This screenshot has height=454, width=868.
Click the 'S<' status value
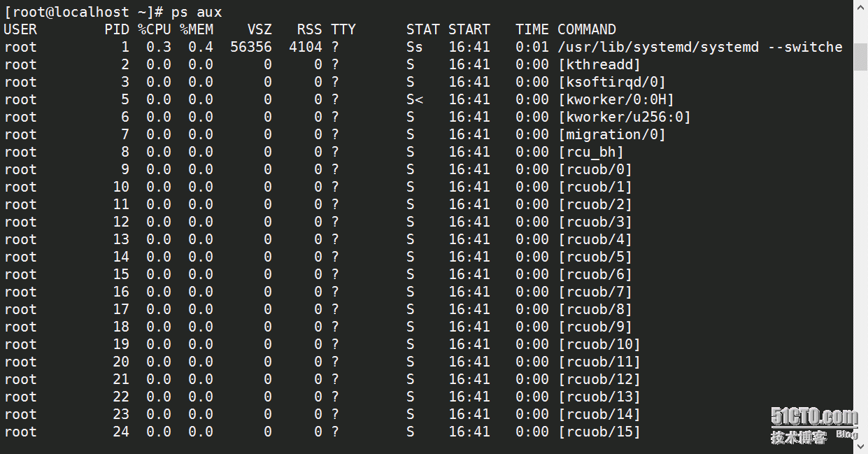[415, 99]
